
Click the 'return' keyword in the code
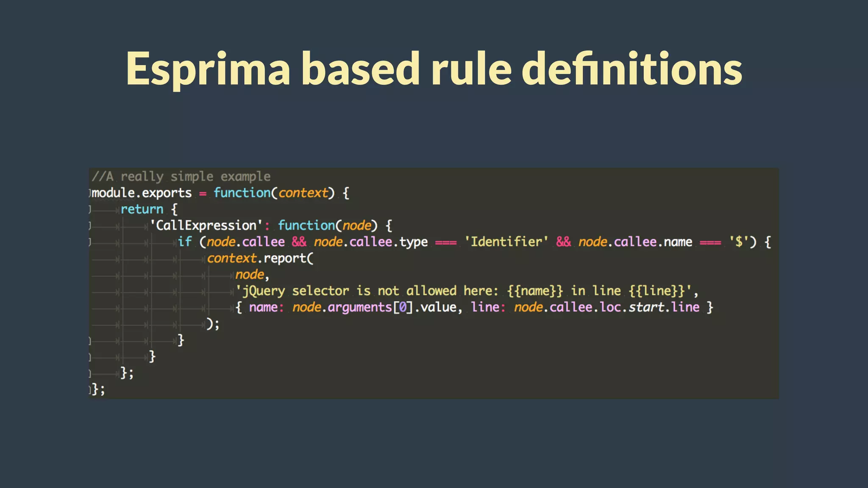pos(142,209)
